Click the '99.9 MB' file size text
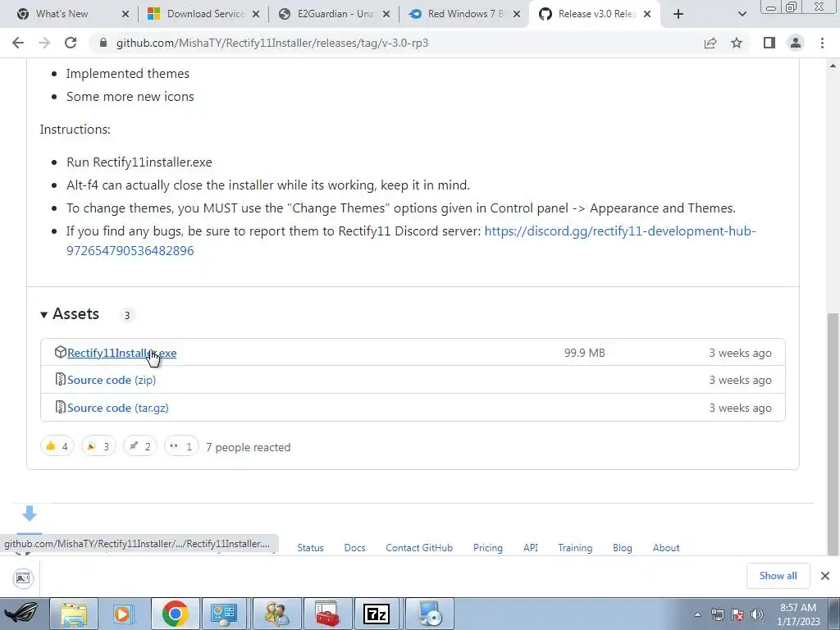This screenshot has width=840, height=630. [584, 353]
